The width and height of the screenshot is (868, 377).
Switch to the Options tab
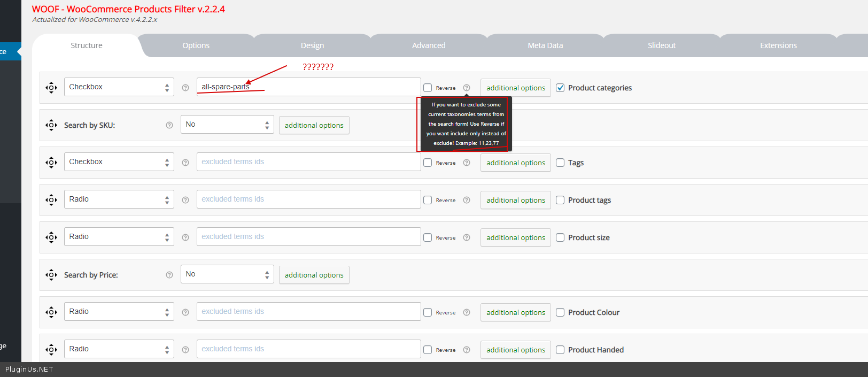tap(196, 45)
